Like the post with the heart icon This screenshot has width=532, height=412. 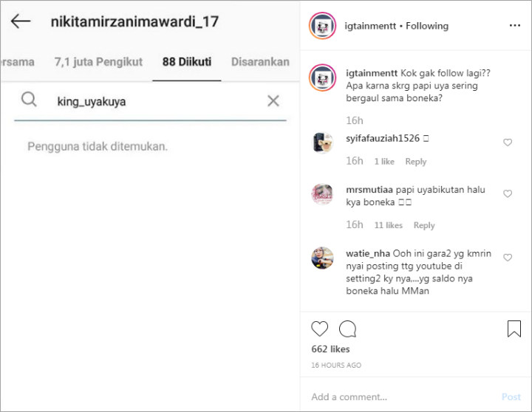pyautogui.click(x=320, y=329)
